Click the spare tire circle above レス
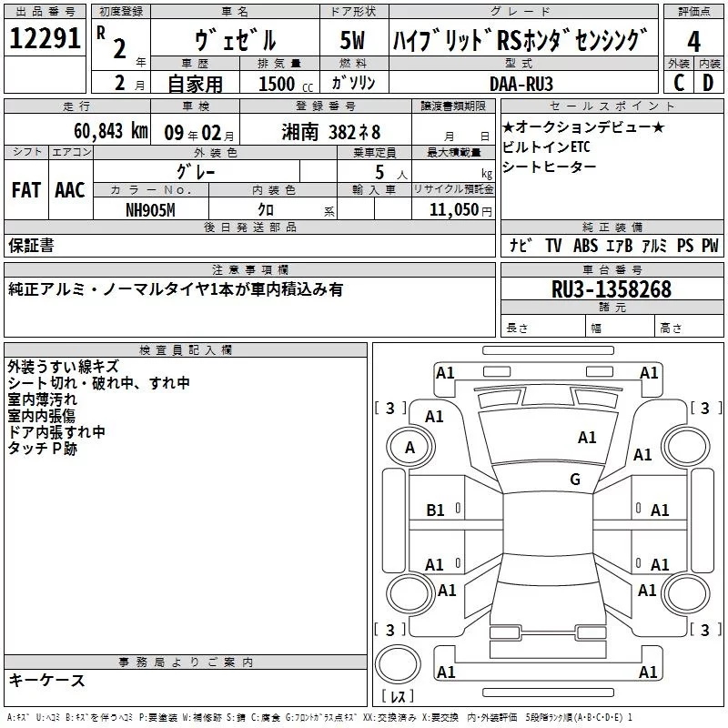728x728 pixels. pos(398,664)
